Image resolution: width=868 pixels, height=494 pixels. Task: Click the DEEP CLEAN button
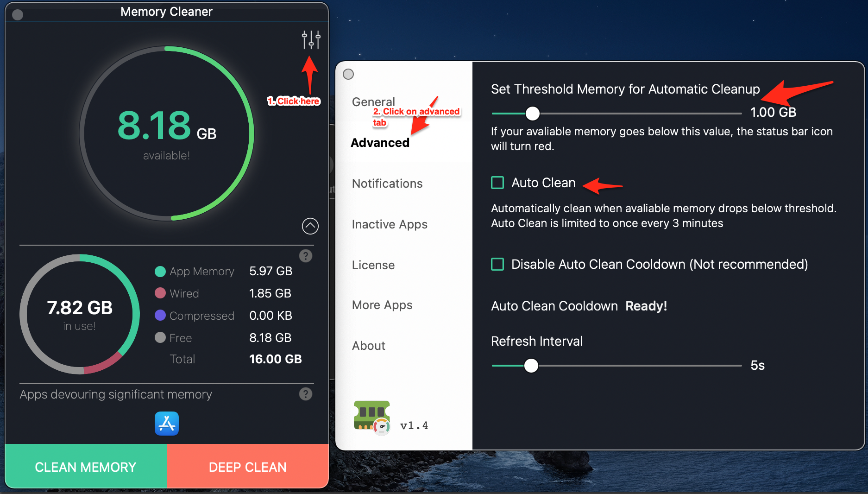click(248, 466)
